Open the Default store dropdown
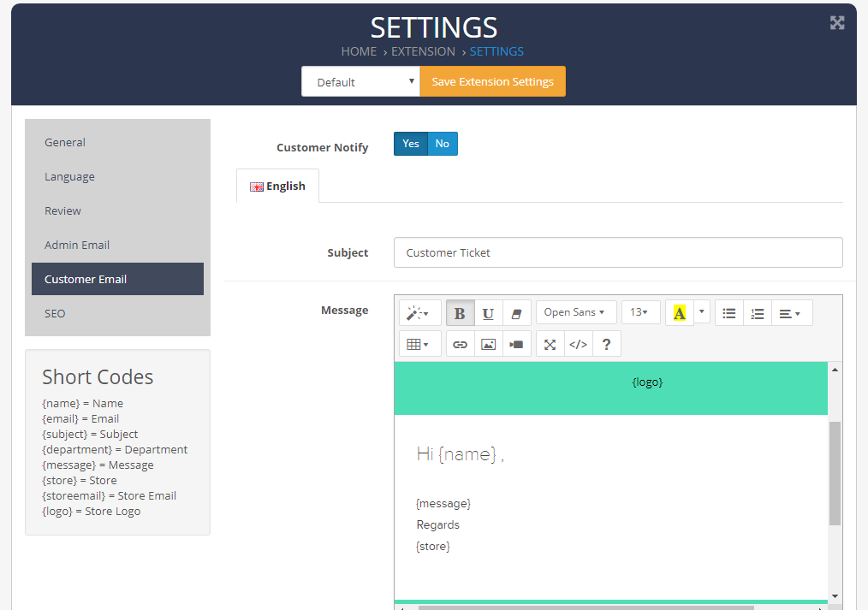This screenshot has width=868, height=610. (x=360, y=82)
